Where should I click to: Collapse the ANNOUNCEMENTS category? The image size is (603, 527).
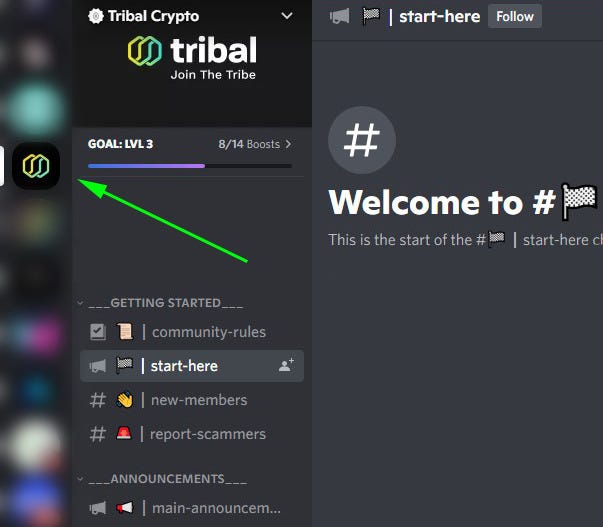point(164,479)
